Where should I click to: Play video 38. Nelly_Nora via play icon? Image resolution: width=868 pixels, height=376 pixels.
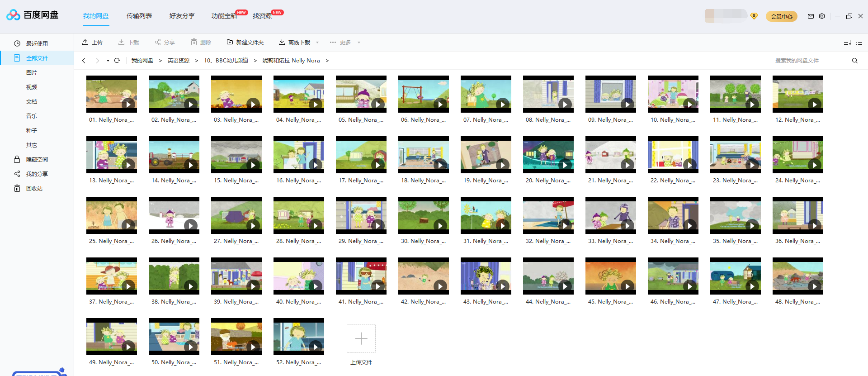(191, 286)
